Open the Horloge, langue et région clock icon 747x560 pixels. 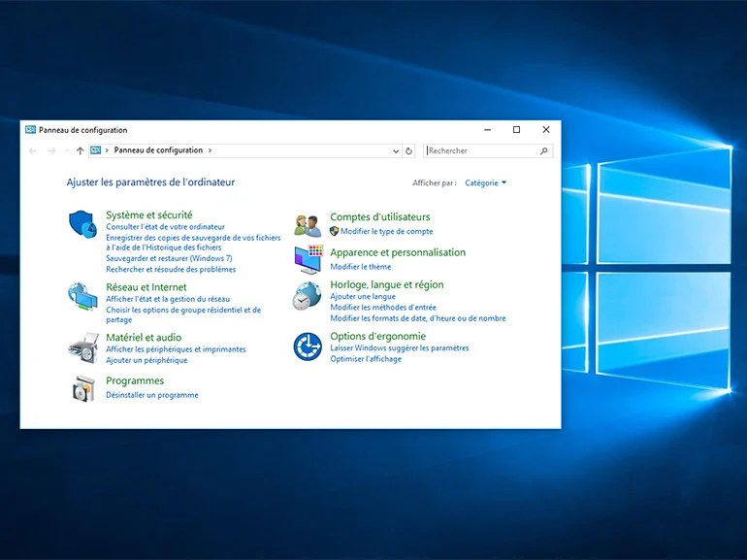pyautogui.click(x=307, y=296)
